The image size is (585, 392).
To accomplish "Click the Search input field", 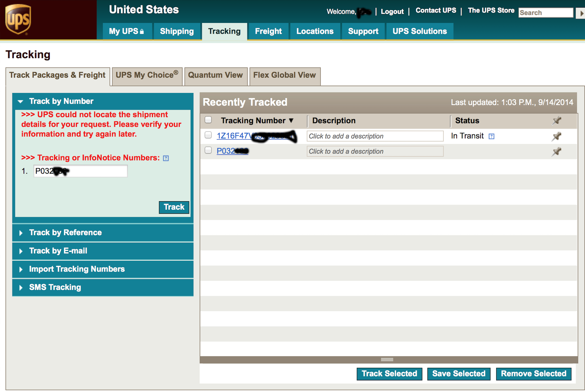I will [x=546, y=13].
